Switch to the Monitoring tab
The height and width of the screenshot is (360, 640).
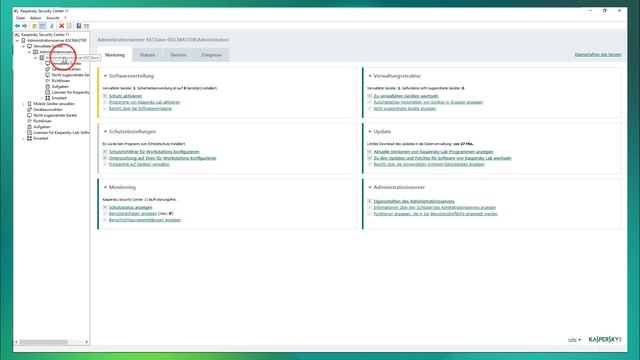pyautogui.click(x=115, y=55)
